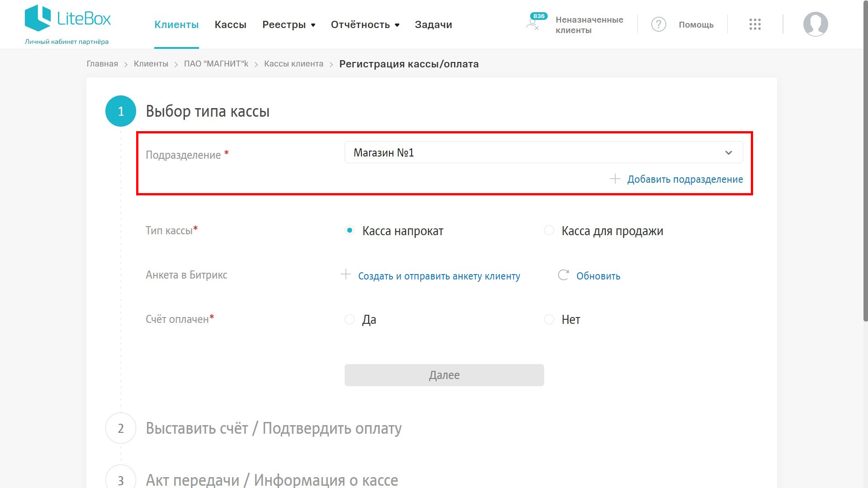The height and width of the screenshot is (488, 868).
Task: Expand the Реестры menu arrow
Action: tap(313, 25)
